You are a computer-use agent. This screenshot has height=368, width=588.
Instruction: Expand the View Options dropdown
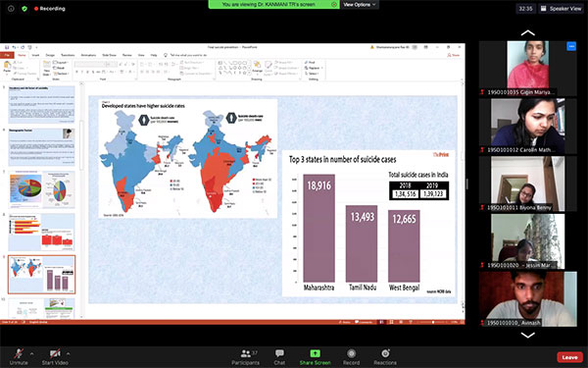coord(360,5)
